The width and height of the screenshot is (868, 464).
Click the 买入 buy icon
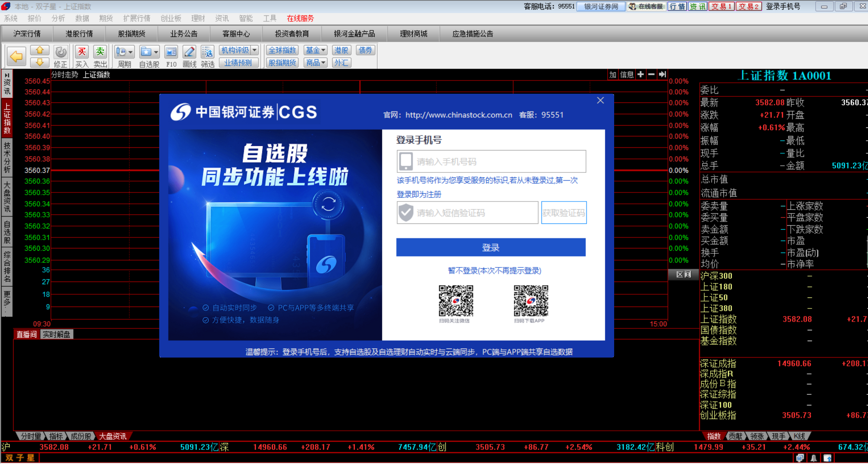82,56
